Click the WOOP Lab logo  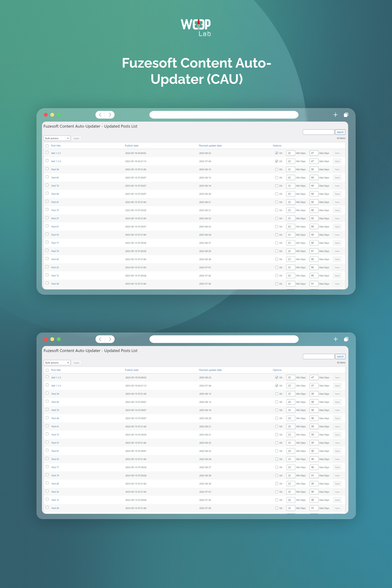click(x=196, y=27)
